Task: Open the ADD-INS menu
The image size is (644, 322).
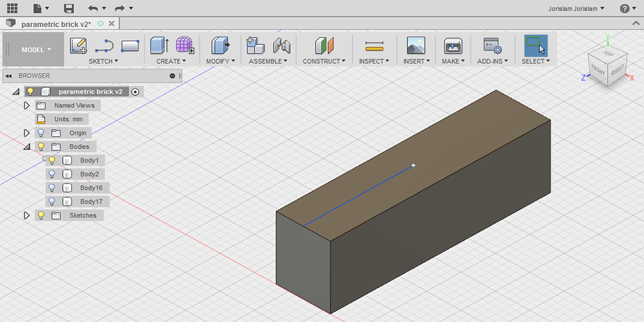Action: point(492,61)
